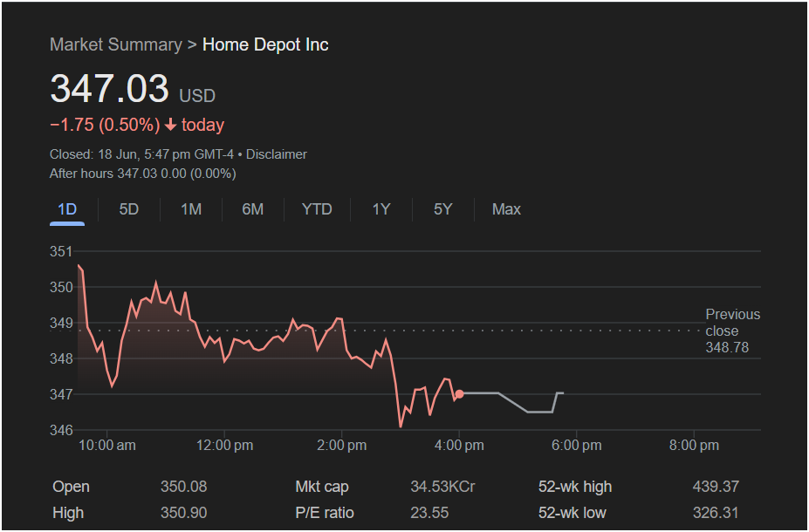
Task: Select the 1D time range tab
Action: click(x=67, y=209)
